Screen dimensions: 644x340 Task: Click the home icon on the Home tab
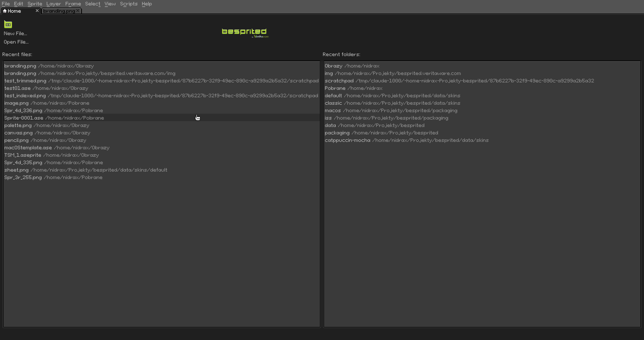click(x=5, y=11)
